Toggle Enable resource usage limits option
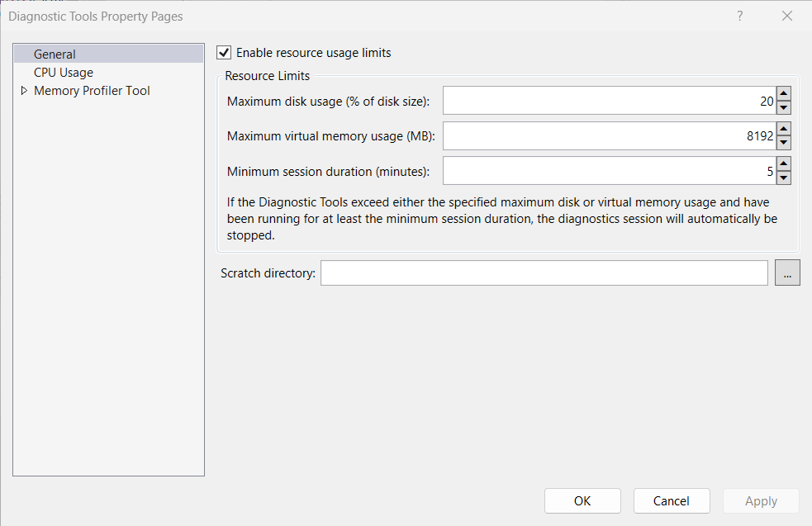 coord(223,52)
